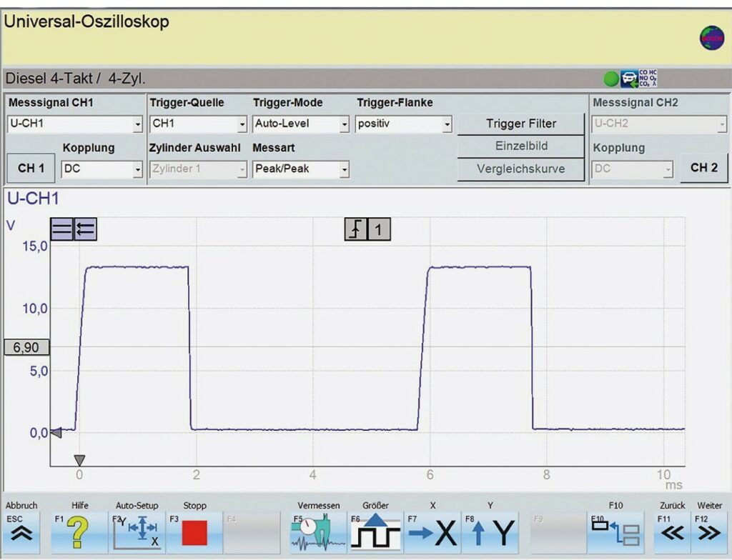Click the Vergleichskurve button
The height and width of the screenshot is (560, 732).
[x=520, y=169]
